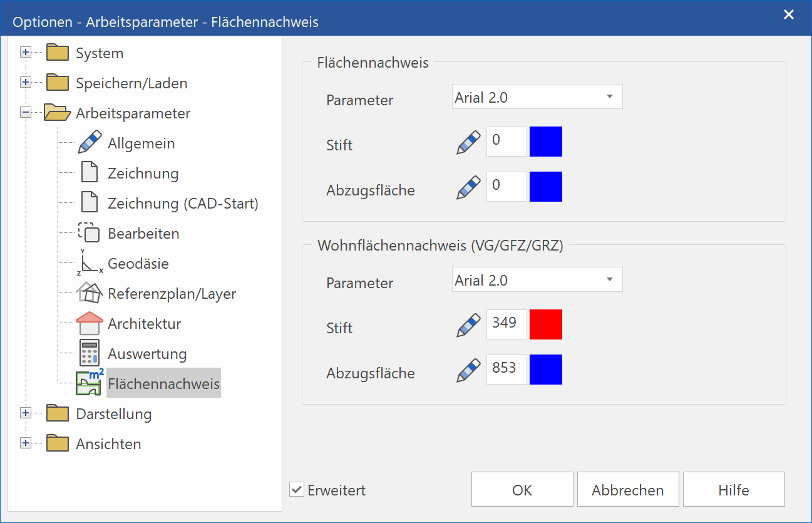Open Flächennachweis Parameter dropdown Arial 2.0
Screen dimensions: 812x523
[x=537, y=97]
